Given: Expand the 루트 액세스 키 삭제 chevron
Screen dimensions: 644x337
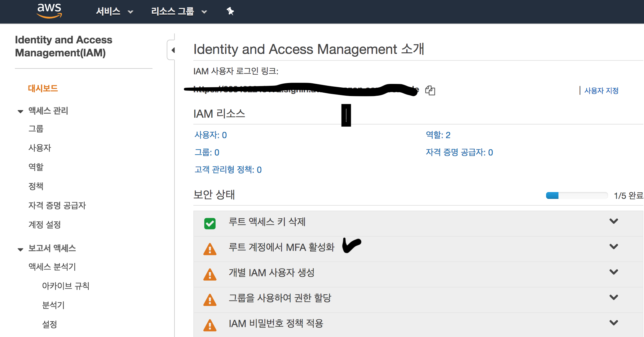Looking at the screenshot, I should coord(614,221).
